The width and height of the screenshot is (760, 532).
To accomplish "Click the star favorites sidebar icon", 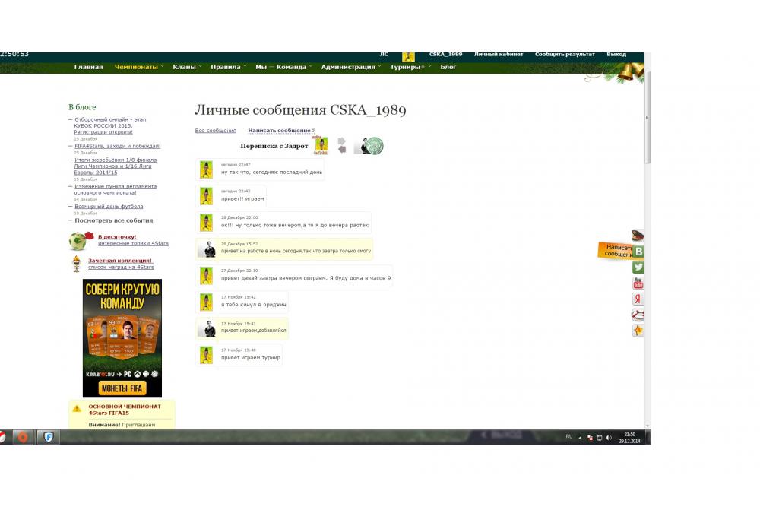I will click(x=638, y=331).
